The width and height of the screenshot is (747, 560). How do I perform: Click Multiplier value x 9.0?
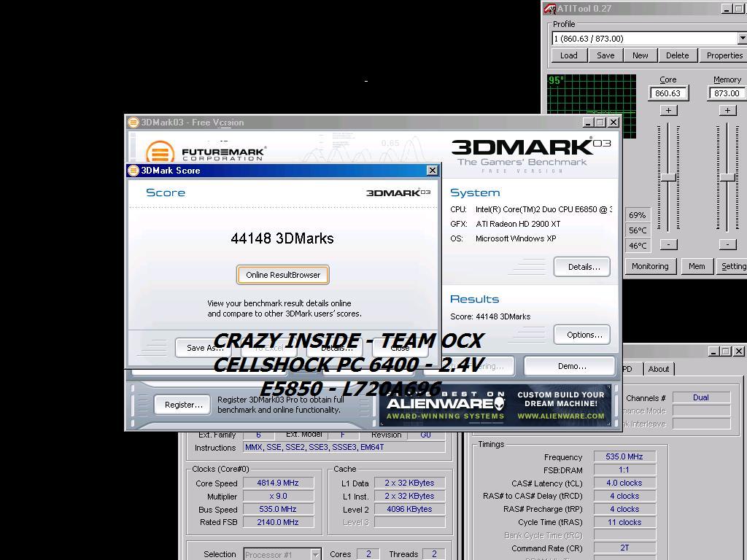pos(278,496)
